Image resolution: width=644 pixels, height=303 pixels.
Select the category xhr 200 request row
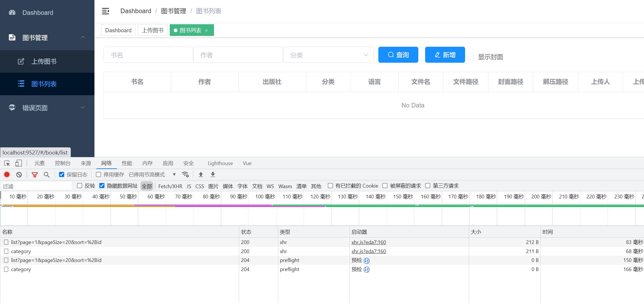pyautogui.click(x=322, y=251)
